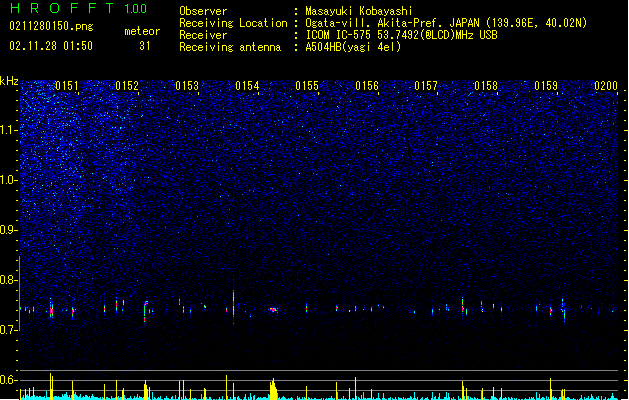Viewport: 629px width, 400px height.
Task: Click the Receiver label
Action: pos(203,35)
